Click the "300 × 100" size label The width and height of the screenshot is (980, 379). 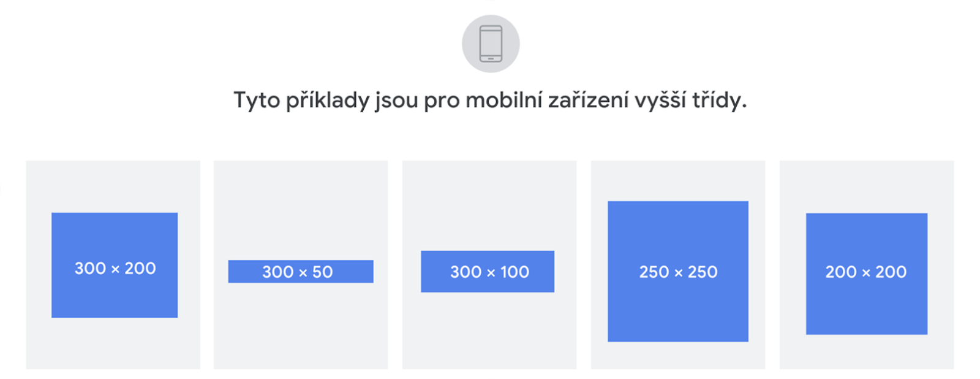(489, 272)
